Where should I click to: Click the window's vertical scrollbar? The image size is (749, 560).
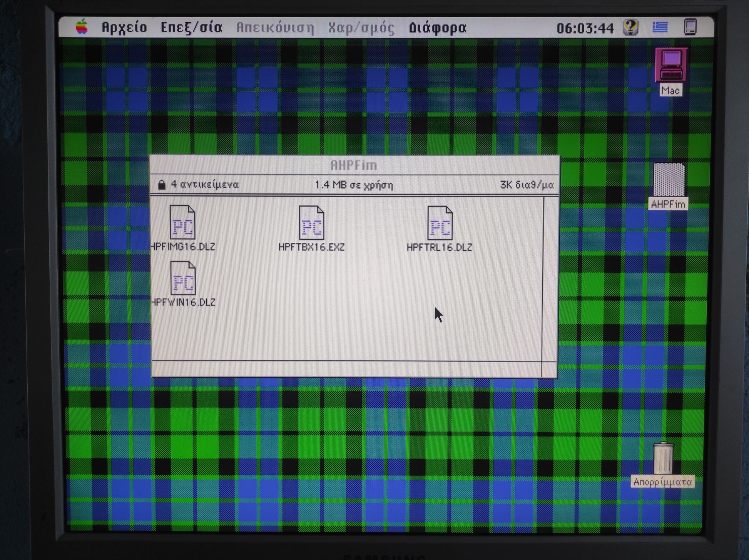[550, 279]
